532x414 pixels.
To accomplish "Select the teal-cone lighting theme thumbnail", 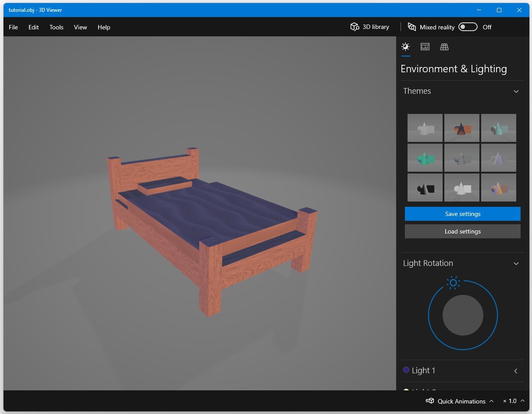I will tap(498, 127).
